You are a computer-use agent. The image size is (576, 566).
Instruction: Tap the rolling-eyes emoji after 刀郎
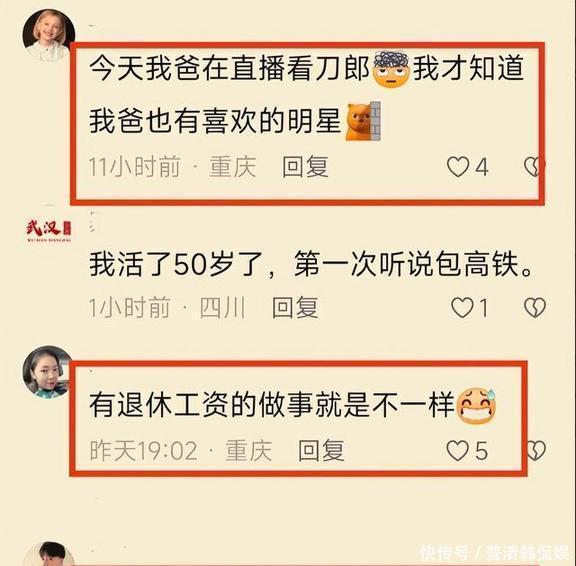click(391, 68)
